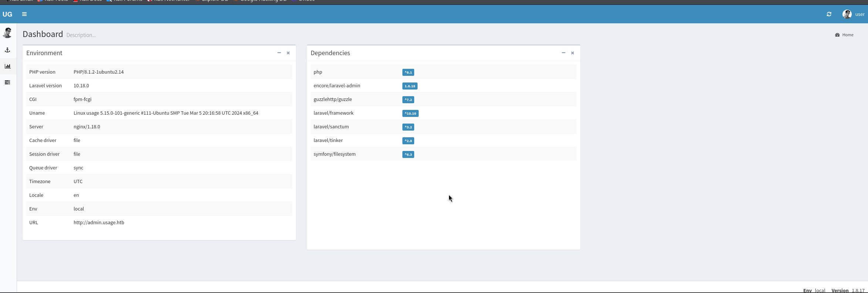Image resolution: width=868 pixels, height=293 pixels.
Task: Click the dashboard icon beside Home breadcrumb
Action: [x=837, y=35]
